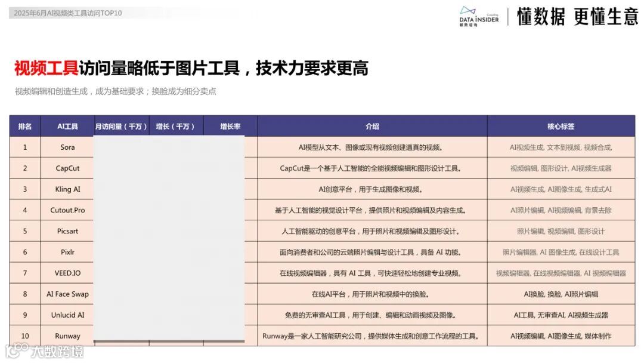Click tags '视频编辑, 图形设计, AI视频生成器'
Viewport: 644px width, 363px height.
tap(561, 168)
